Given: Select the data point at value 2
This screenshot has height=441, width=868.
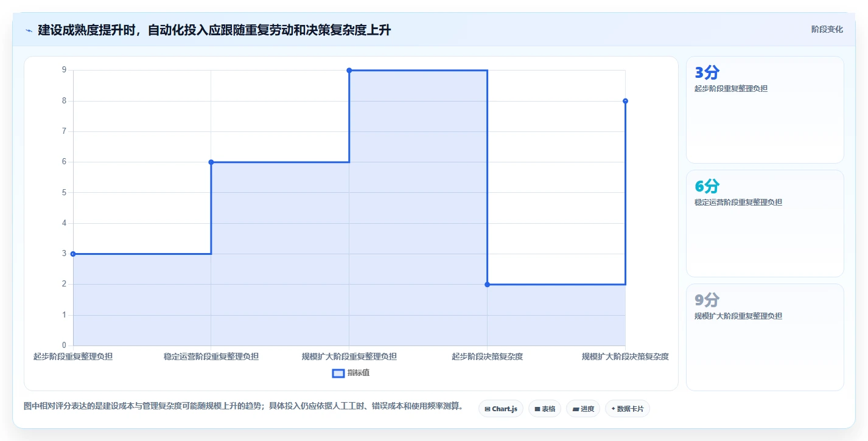Looking at the screenshot, I should (487, 284).
